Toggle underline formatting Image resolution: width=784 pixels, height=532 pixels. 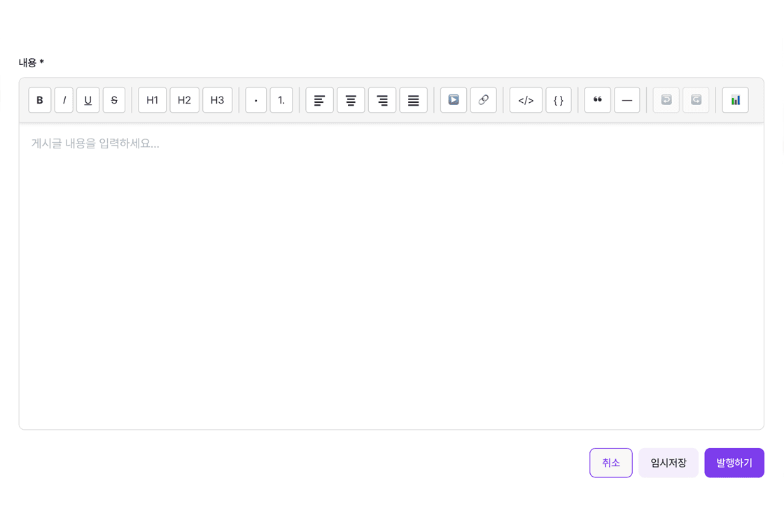point(87,100)
